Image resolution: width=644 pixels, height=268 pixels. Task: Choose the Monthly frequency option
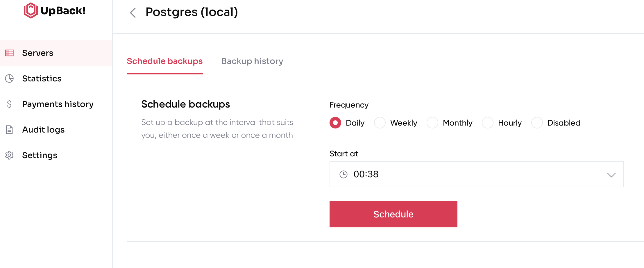432,123
